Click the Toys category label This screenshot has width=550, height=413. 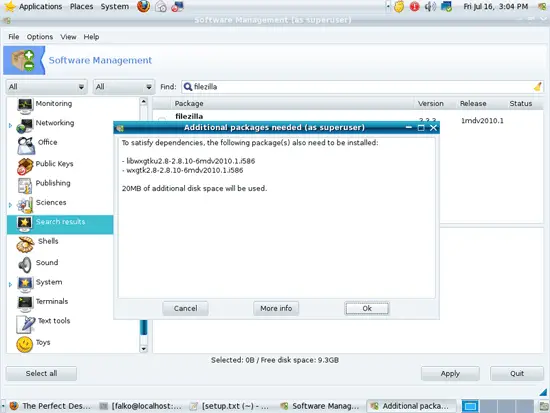(x=43, y=342)
